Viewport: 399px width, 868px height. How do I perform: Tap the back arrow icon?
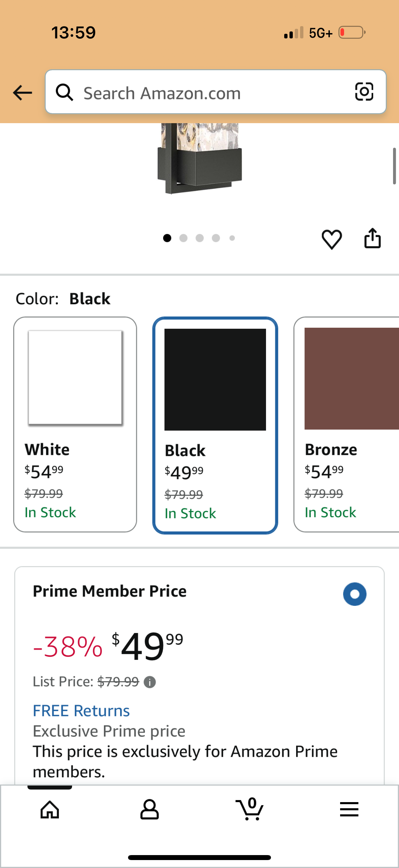(22, 93)
